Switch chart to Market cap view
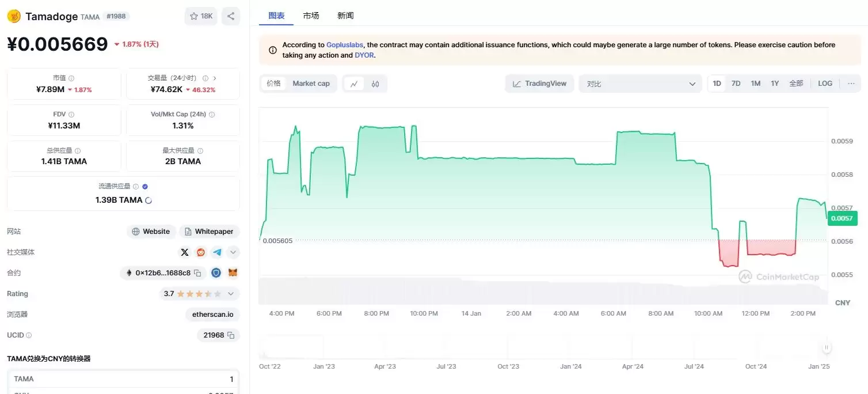This screenshot has width=868, height=394. click(x=311, y=83)
